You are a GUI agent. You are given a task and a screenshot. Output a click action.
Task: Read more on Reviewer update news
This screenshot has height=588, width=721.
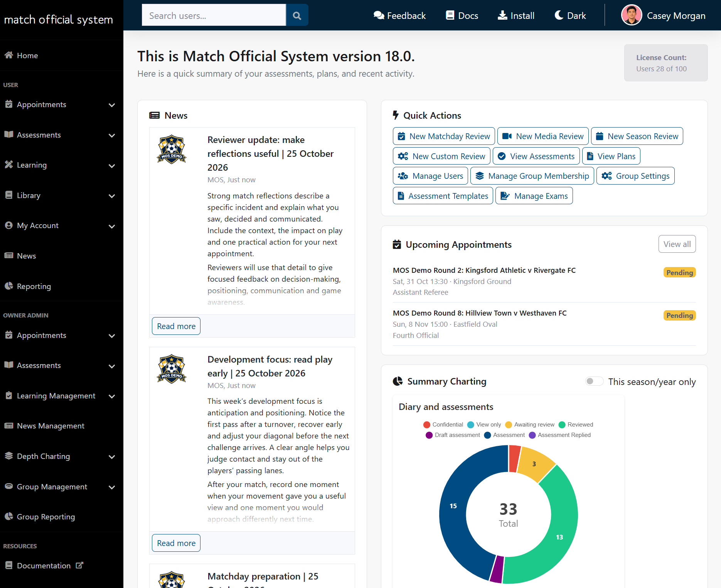point(176,326)
